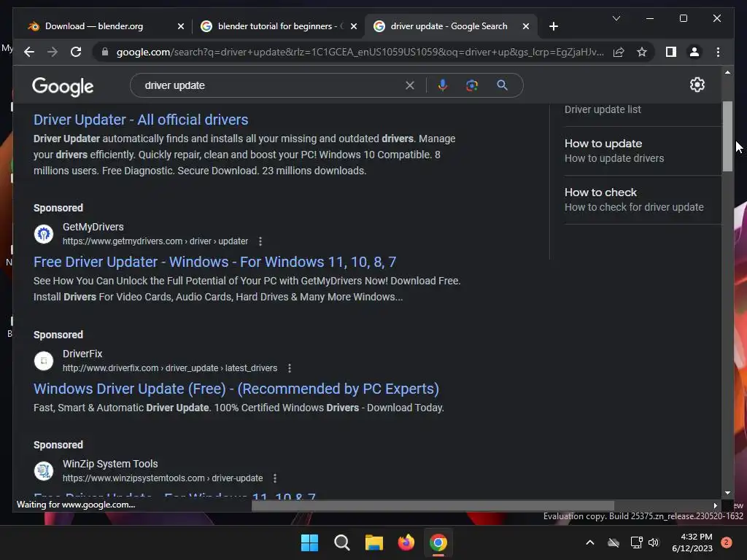The image size is (747, 560).
Task: Click OneDrive cloud tray icon
Action: pos(614,542)
